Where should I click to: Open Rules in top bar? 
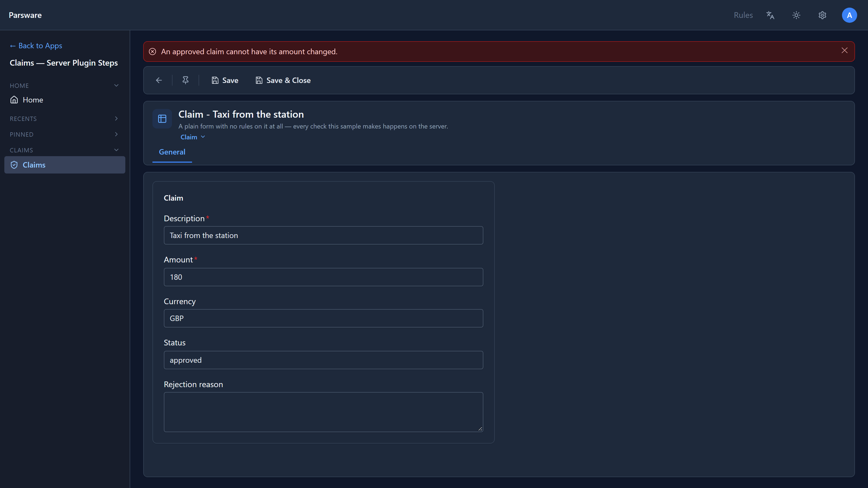coord(743,15)
